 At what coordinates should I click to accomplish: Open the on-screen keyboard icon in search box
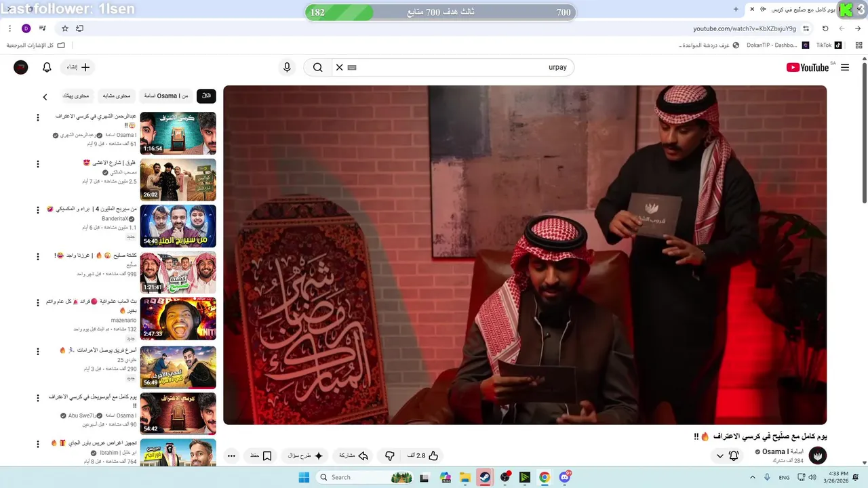(352, 67)
